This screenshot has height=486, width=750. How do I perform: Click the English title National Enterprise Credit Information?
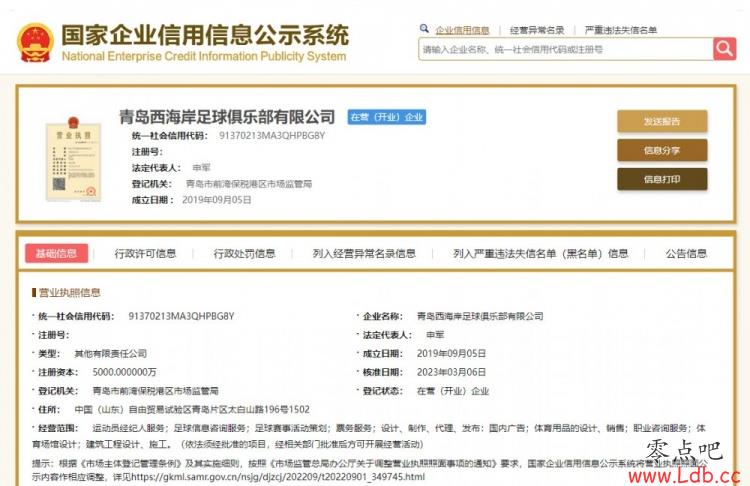(x=204, y=56)
